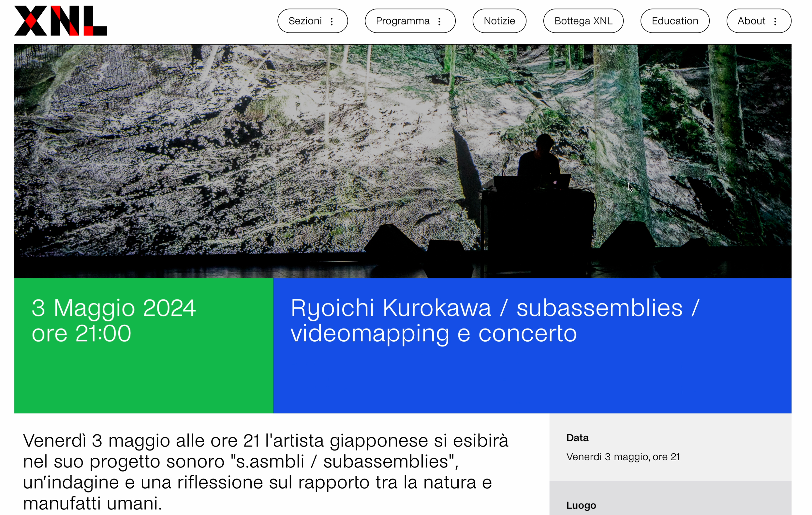Image resolution: width=812 pixels, height=515 pixels.
Task: Click the Luogo heading in the sidebar
Action: pyautogui.click(x=581, y=505)
